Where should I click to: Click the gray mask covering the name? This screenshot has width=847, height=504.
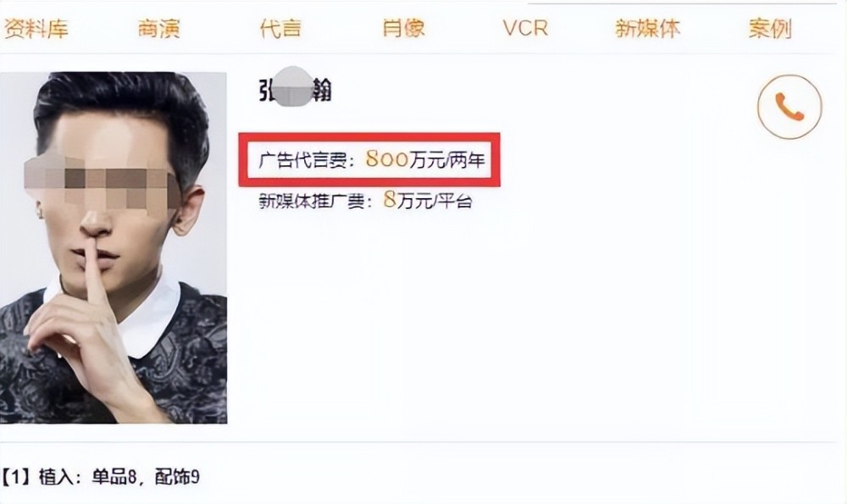pyautogui.click(x=295, y=87)
